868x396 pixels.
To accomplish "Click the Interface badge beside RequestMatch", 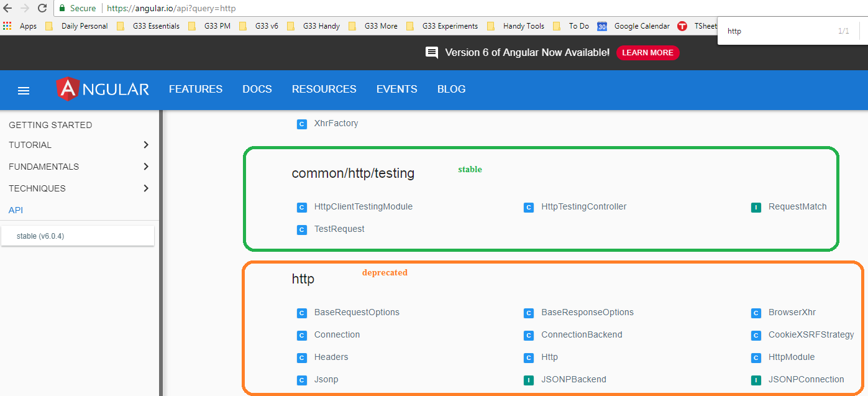I will (756, 207).
